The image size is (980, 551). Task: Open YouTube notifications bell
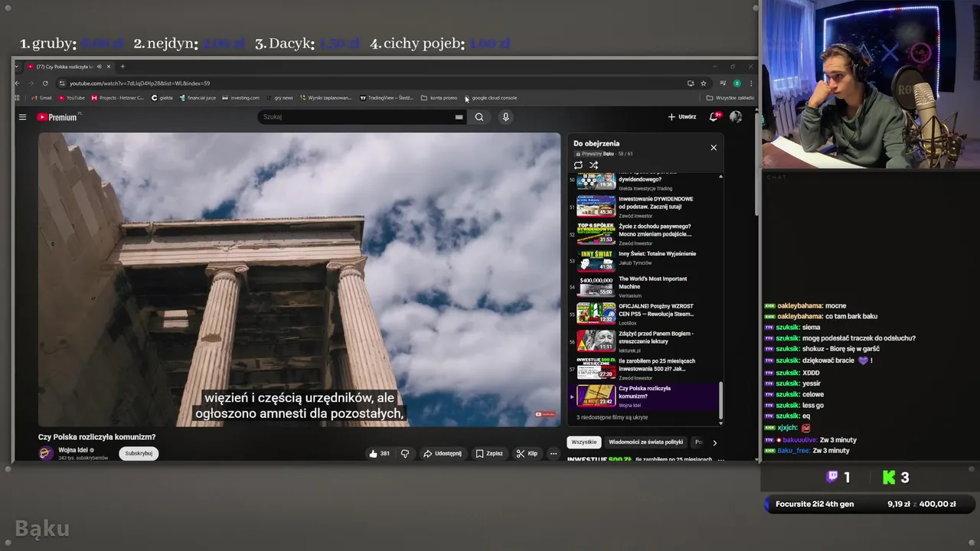[714, 117]
